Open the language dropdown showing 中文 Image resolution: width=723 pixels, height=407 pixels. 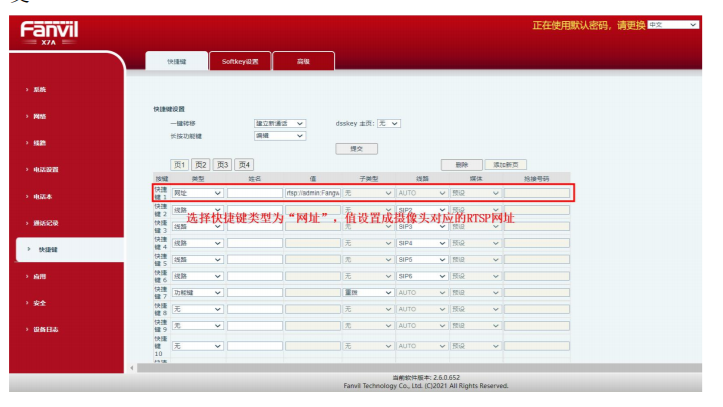672,25
